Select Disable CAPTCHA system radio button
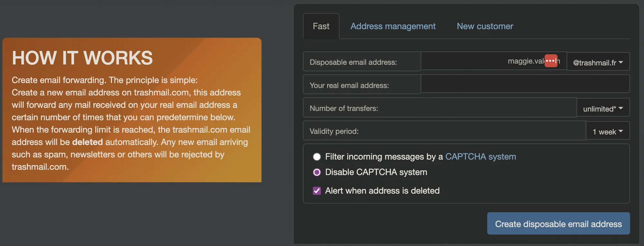This screenshot has height=246, width=644. coord(317,172)
